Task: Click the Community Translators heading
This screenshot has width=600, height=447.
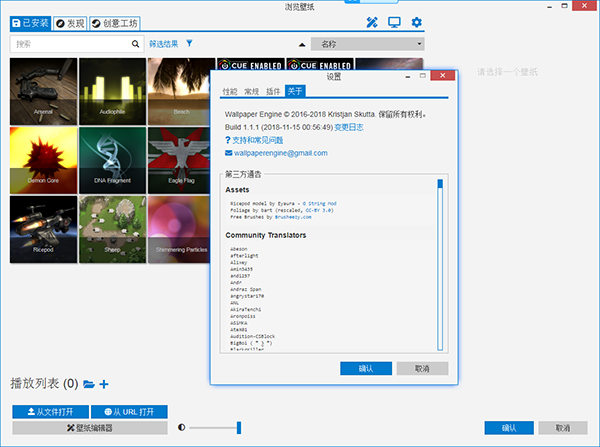Action: click(266, 235)
